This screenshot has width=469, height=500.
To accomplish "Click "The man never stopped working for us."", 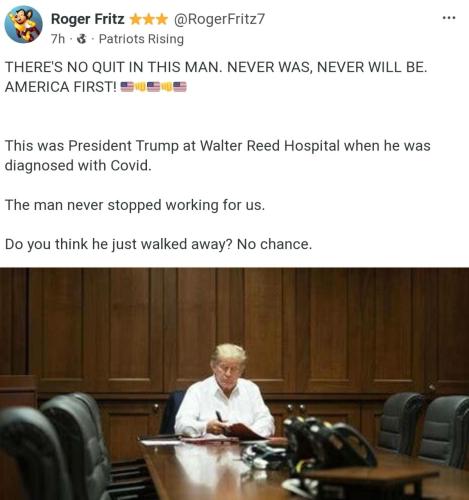I will [x=135, y=205].
